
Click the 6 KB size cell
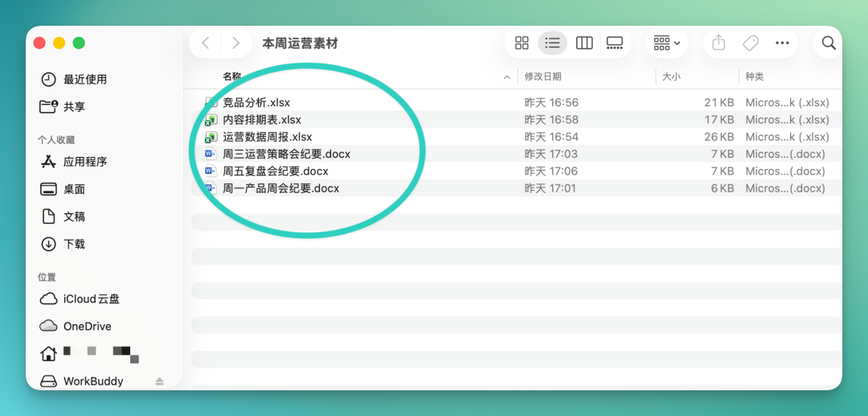tap(723, 188)
